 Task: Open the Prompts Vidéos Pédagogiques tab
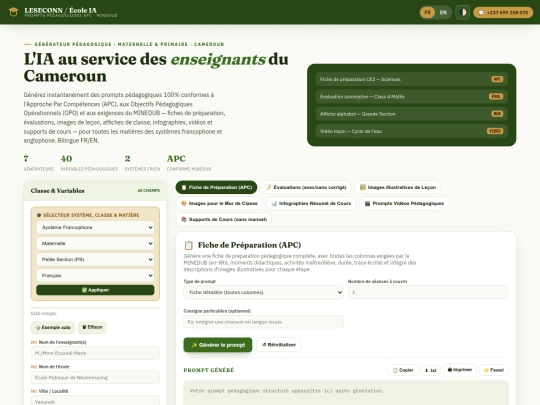[404, 203]
